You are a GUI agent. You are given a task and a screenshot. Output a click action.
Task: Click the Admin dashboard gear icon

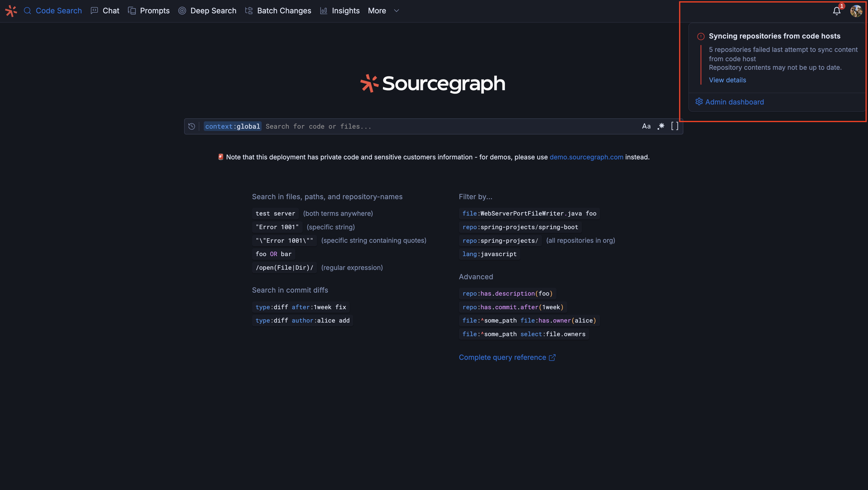pos(699,102)
